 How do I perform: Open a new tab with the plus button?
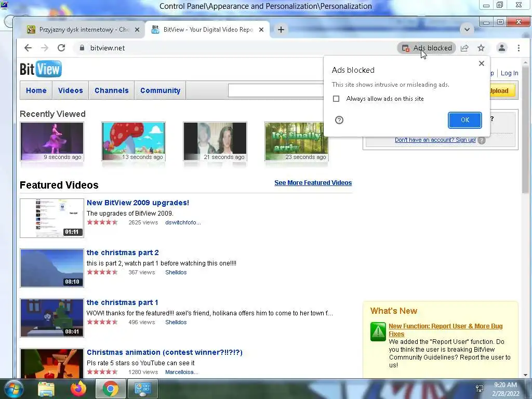281,30
